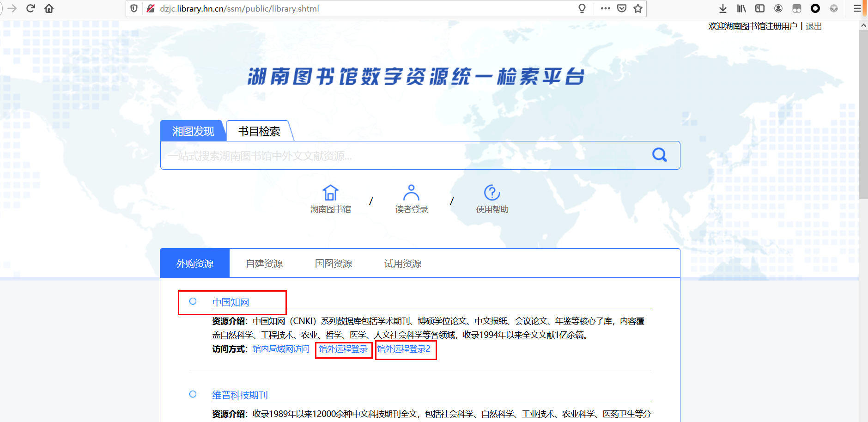Open the 国图资源 tab
868x422 pixels.
334,263
